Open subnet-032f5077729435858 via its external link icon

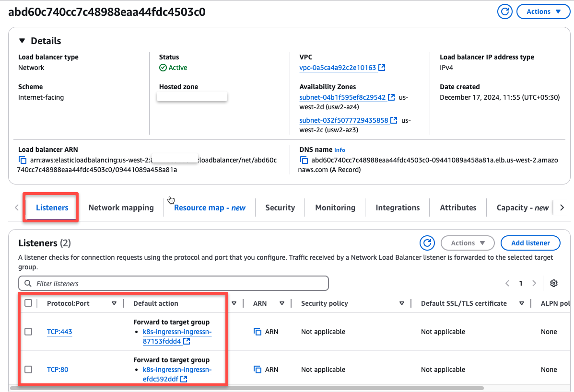point(394,120)
